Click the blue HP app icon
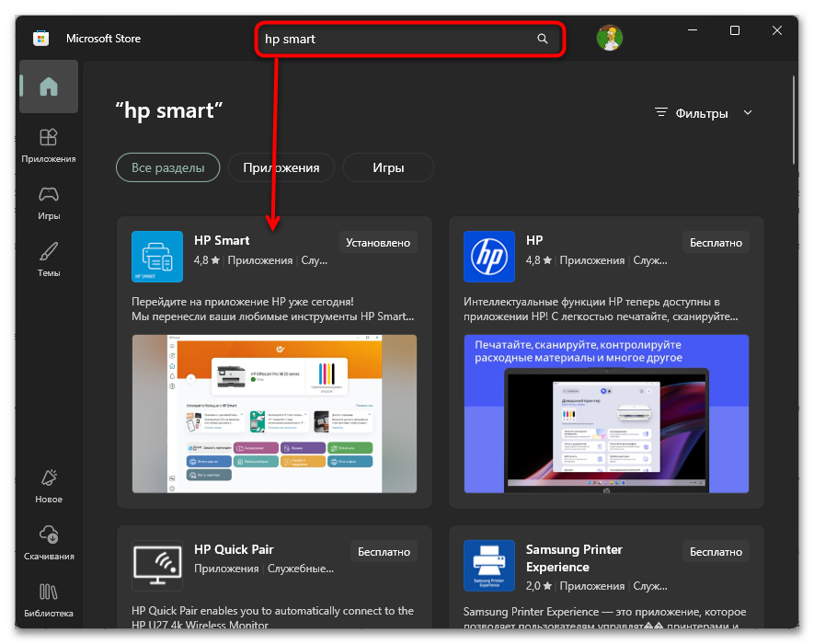Viewport: 814px width, 644px height. 489,257
